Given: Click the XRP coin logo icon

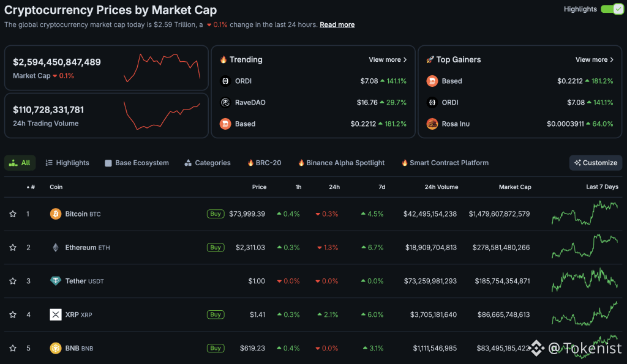Looking at the screenshot, I should click(56, 314).
